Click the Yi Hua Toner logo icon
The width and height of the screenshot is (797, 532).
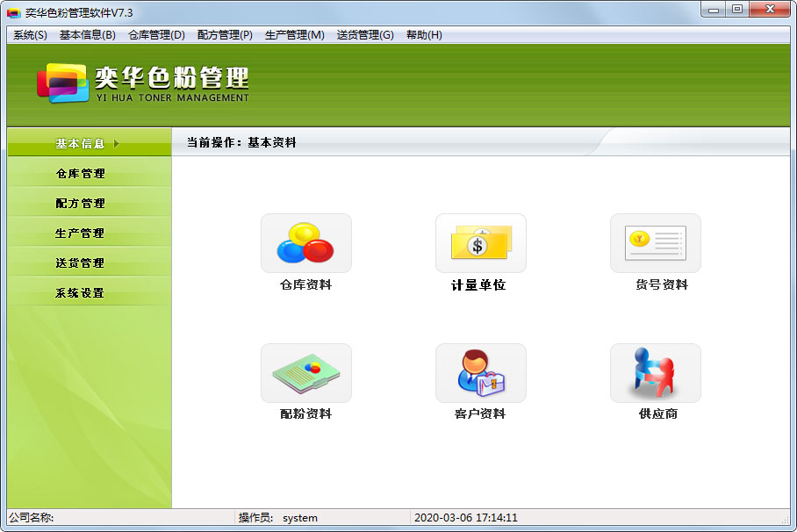click(x=63, y=83)
